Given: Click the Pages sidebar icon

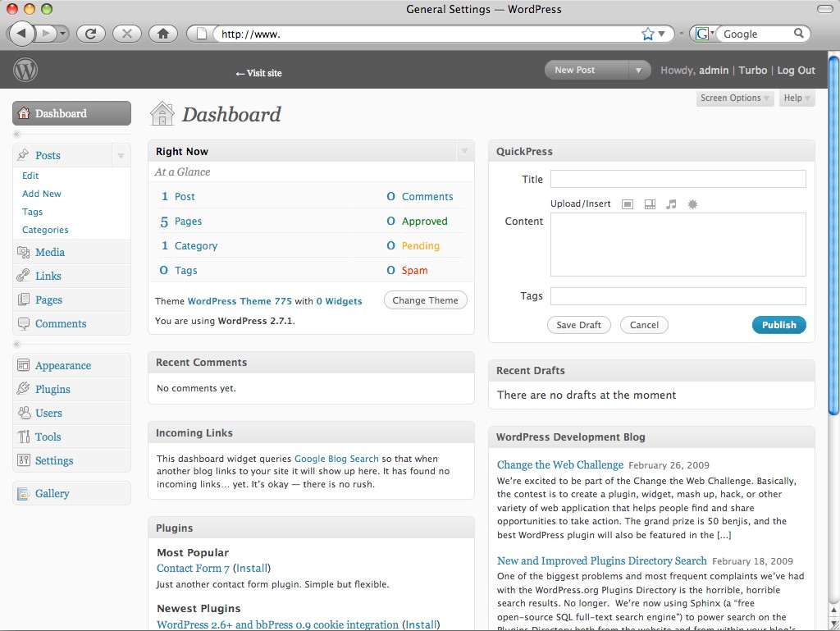Looking at the screenshot, I should pos(23,300).
